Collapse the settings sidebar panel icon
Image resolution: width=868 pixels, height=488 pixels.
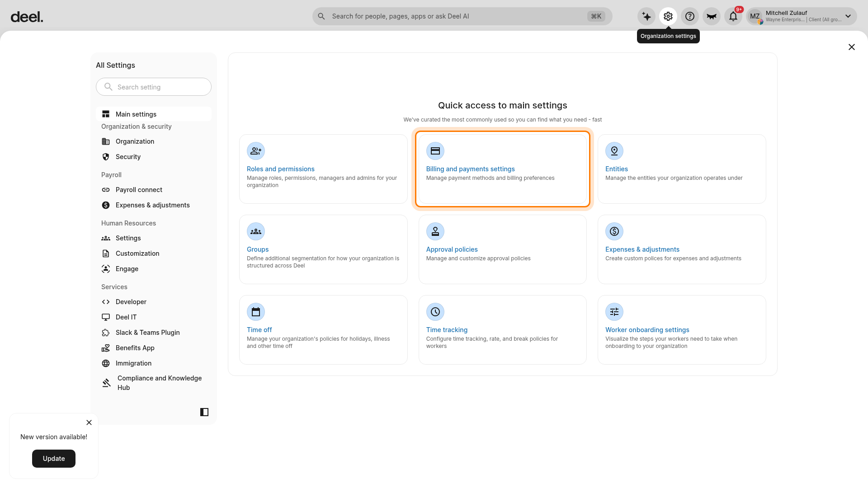tap(204, 412)
